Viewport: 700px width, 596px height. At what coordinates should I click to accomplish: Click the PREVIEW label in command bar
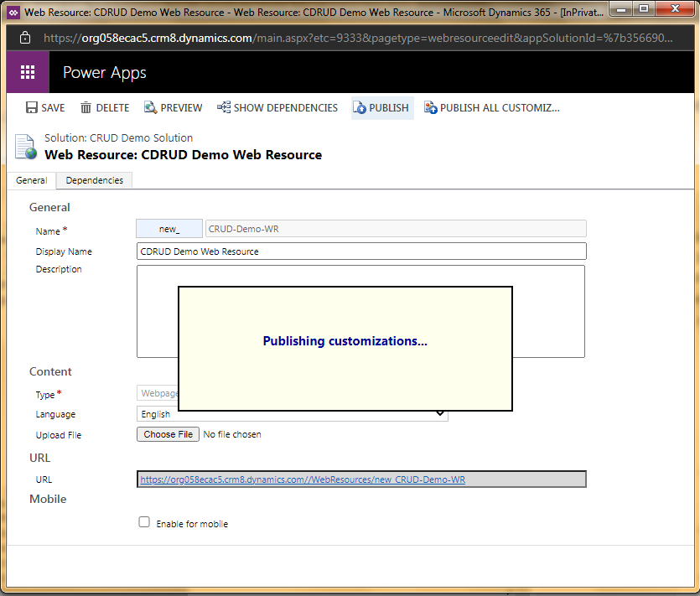[181, 108]
